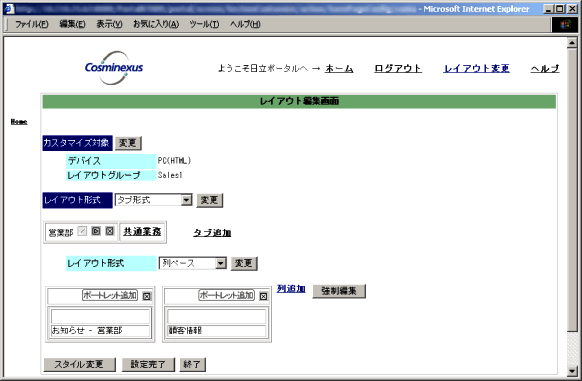Click the ようこそ日立ポータルへ welcome text
The height and width of the screenshot is (381, 582).
pyautogui.click(x=263, y=68)
